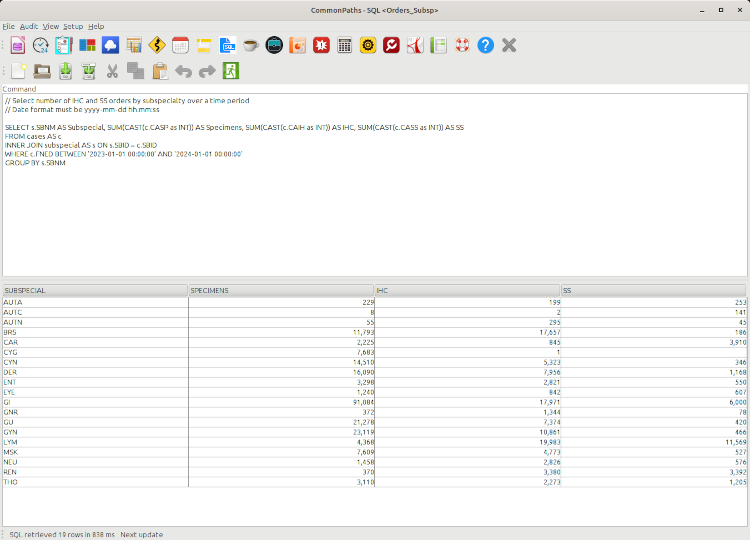
Task: Open the Setup menu
Action: [73, 26]
